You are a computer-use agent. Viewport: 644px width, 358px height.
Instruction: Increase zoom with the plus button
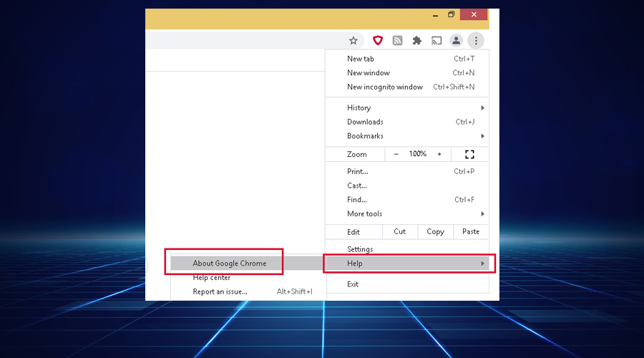click(439, 154)
